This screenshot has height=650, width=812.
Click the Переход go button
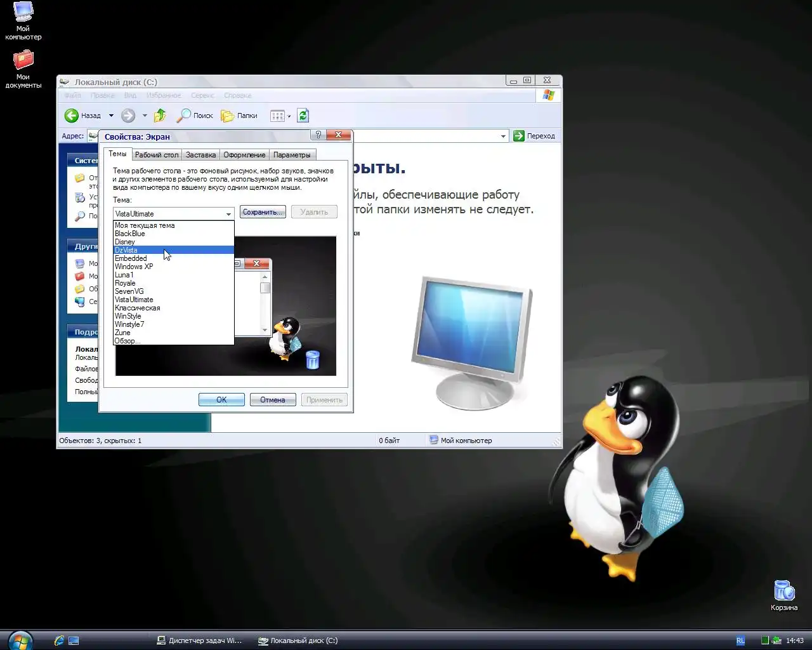(x=534, y=136)
